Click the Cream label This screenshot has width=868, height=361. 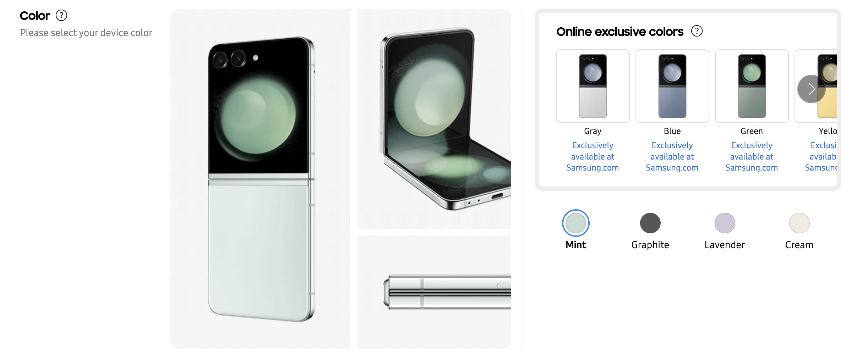point(799,245)
